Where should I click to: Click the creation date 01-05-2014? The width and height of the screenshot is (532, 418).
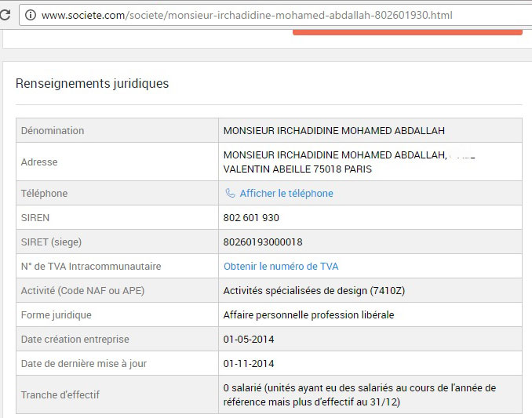pyautogui.click(x=249, y=340)
